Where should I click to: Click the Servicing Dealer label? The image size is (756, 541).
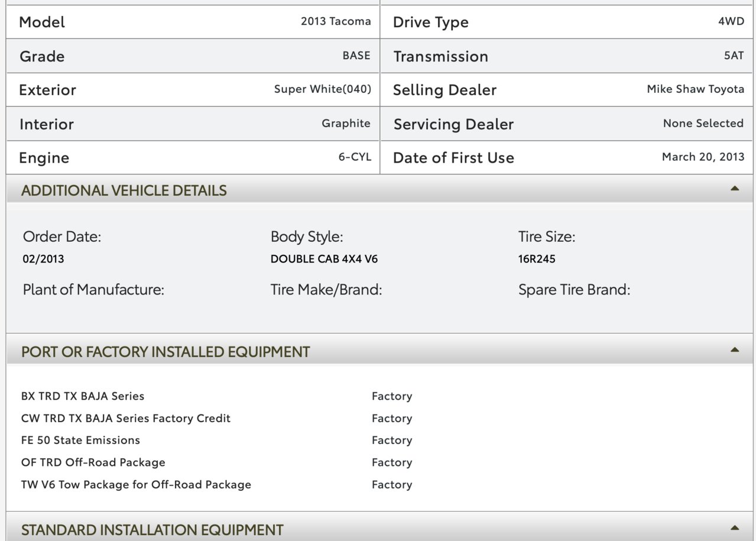[454, 125]
